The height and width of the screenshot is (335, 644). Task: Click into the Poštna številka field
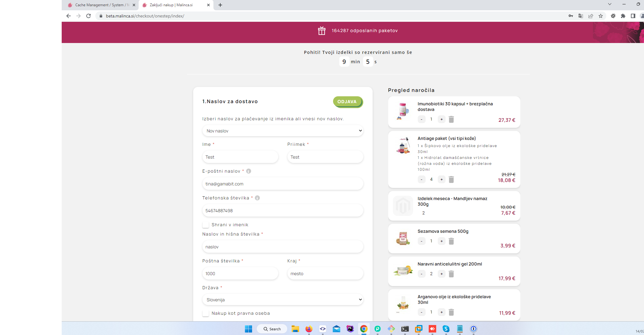click(240, 274)
